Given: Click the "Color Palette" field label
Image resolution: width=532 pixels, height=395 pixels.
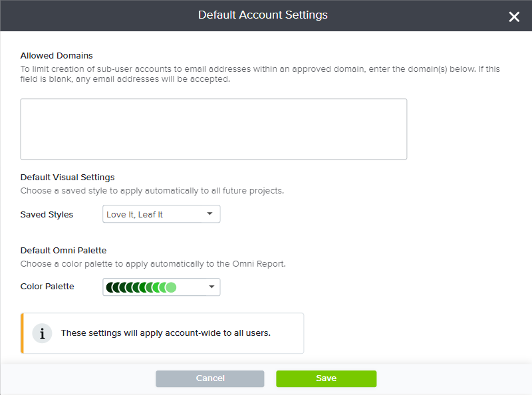Looking at the screenshot, I should click(47, 287).
